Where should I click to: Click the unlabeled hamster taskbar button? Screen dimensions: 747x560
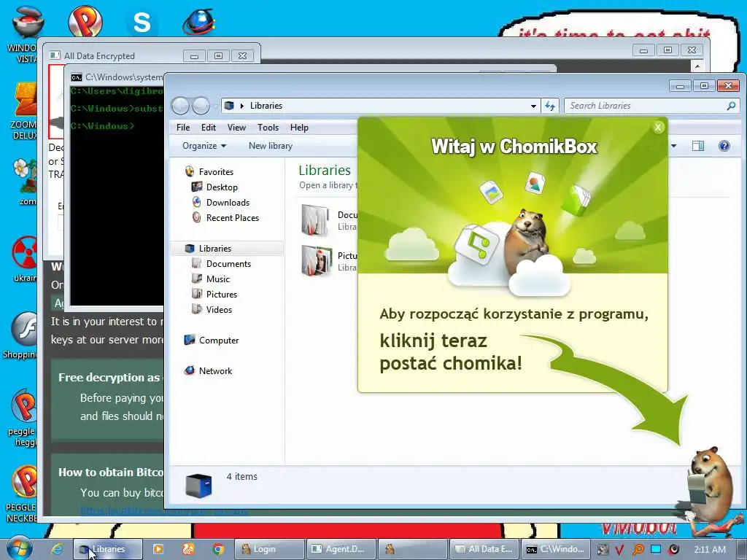pos(413,549)
